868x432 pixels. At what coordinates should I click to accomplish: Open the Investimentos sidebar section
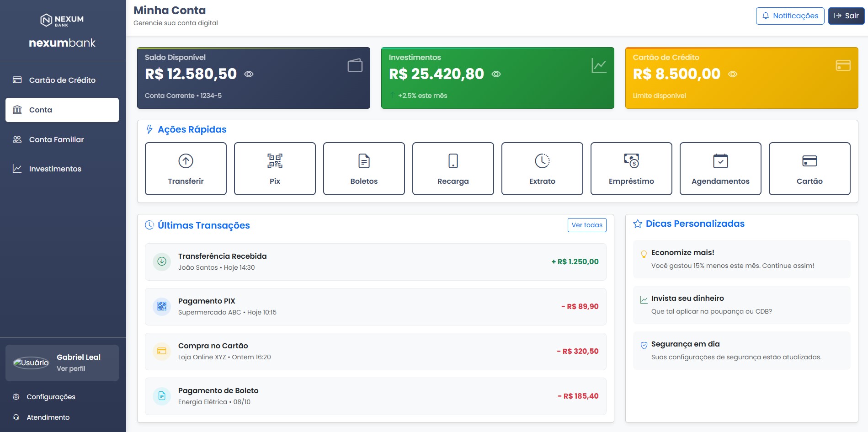(x=62, y=169)
